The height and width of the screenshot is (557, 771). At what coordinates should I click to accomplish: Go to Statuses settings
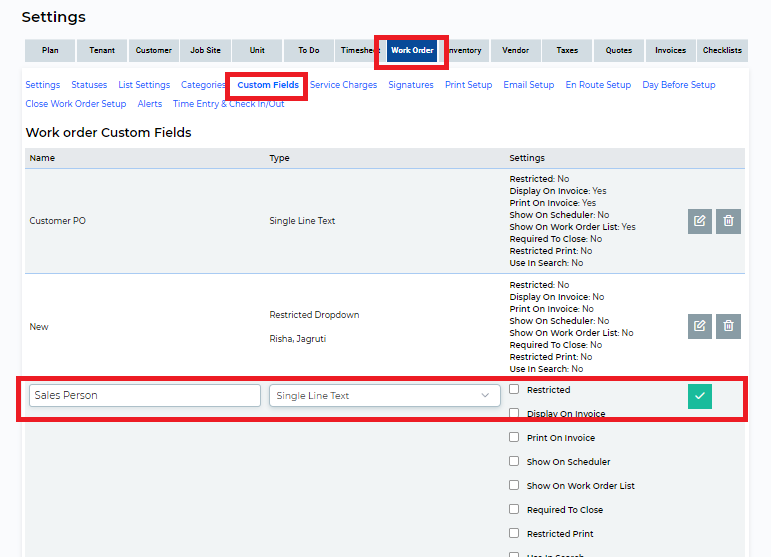click(x=89, y=85)
